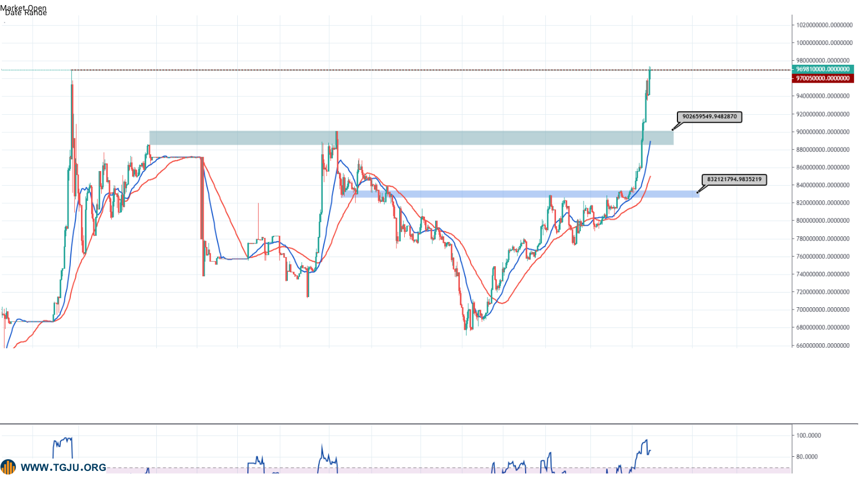Click the green 969810000 current price tag
The height and width of the screenshot is (503, 868).
click(x=823, y=69)
